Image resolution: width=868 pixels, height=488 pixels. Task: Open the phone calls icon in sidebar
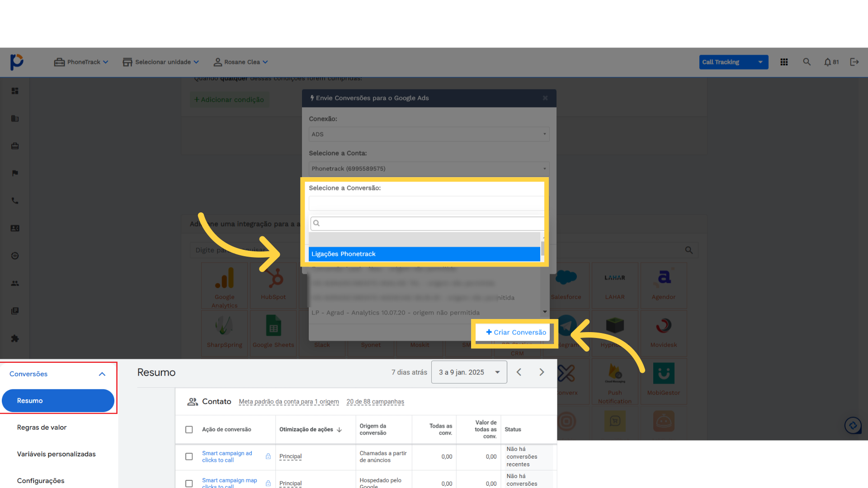click(15, 201)
